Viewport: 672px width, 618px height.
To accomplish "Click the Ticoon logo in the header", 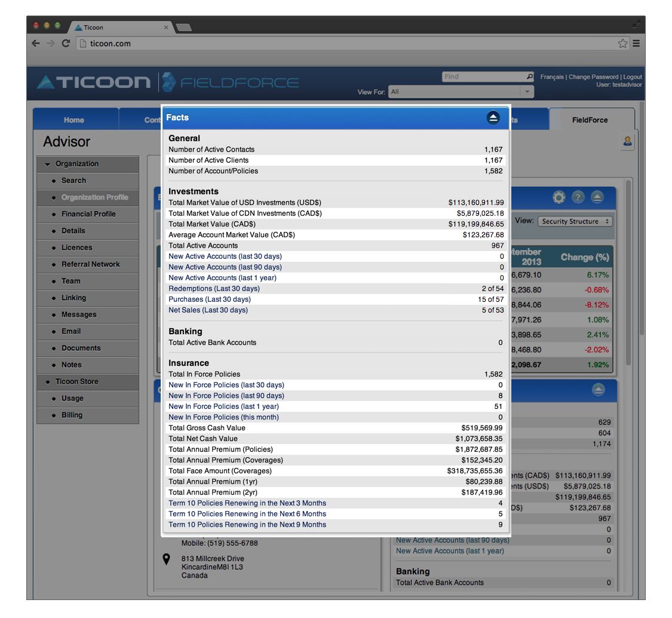I will [94, 82].
